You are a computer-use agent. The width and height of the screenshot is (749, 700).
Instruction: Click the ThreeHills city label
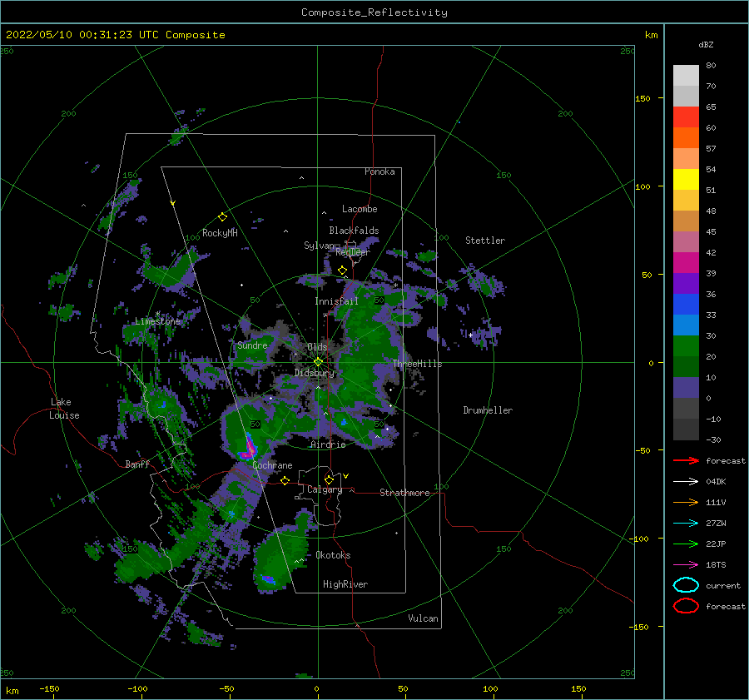(418, 364)
